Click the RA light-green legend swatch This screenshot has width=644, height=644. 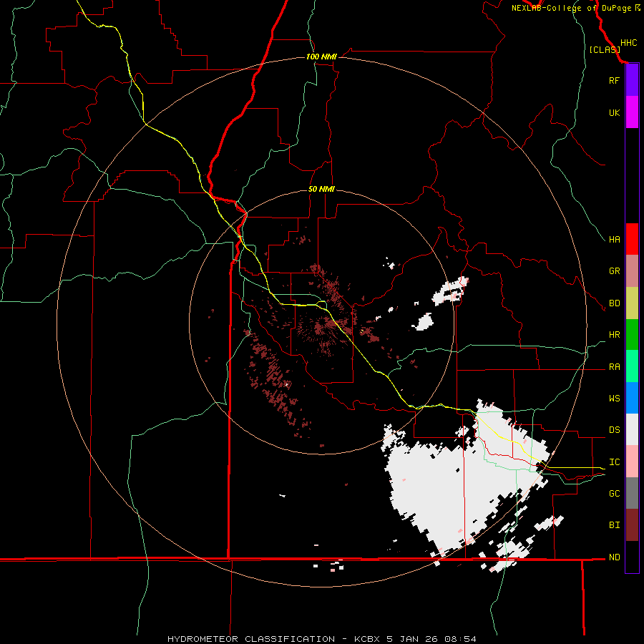pos(632,366)
